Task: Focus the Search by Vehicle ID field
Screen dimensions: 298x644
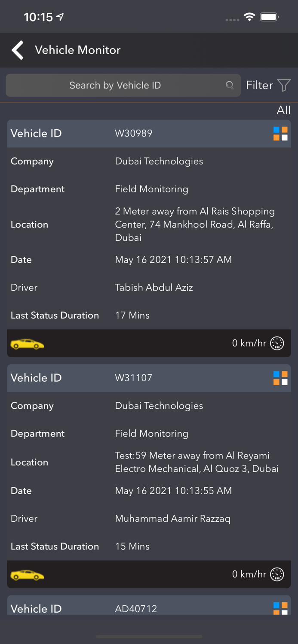Action: [115, 85]
